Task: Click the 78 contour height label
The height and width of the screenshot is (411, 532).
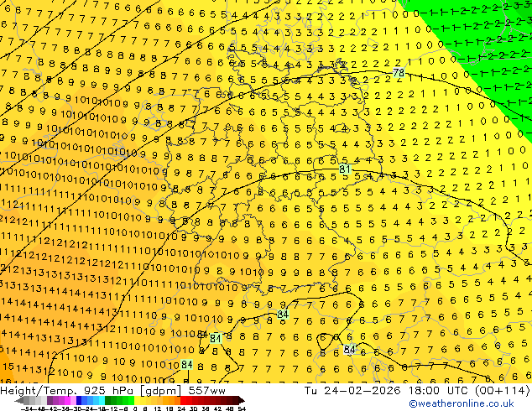Action: point(399,73)
